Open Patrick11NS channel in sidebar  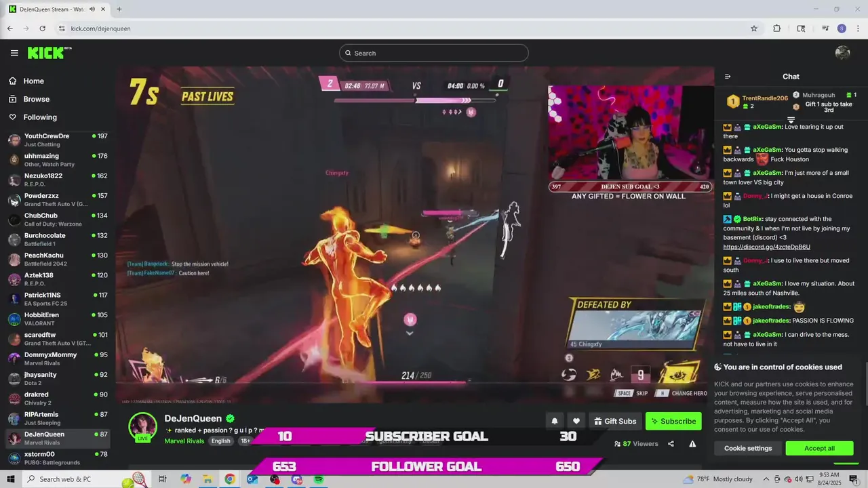click(x=58, y=299)
